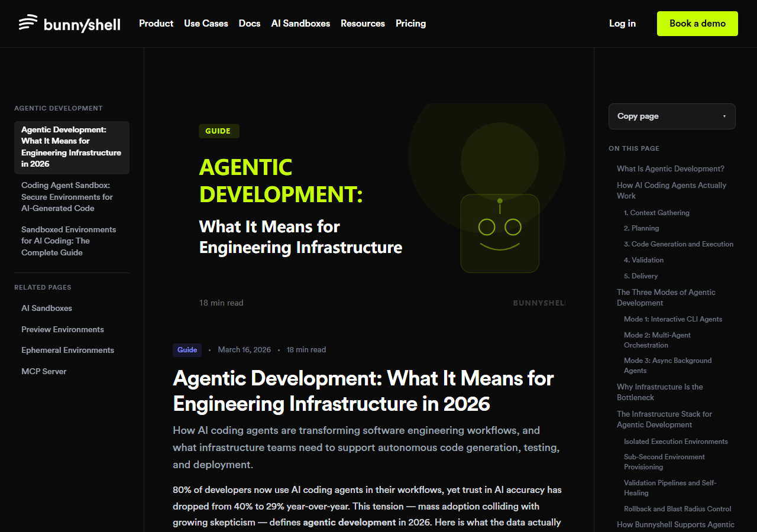Click the green GUIDE badge in banner
This screenshot has width=757, height=532.
(x=218, y=131)
